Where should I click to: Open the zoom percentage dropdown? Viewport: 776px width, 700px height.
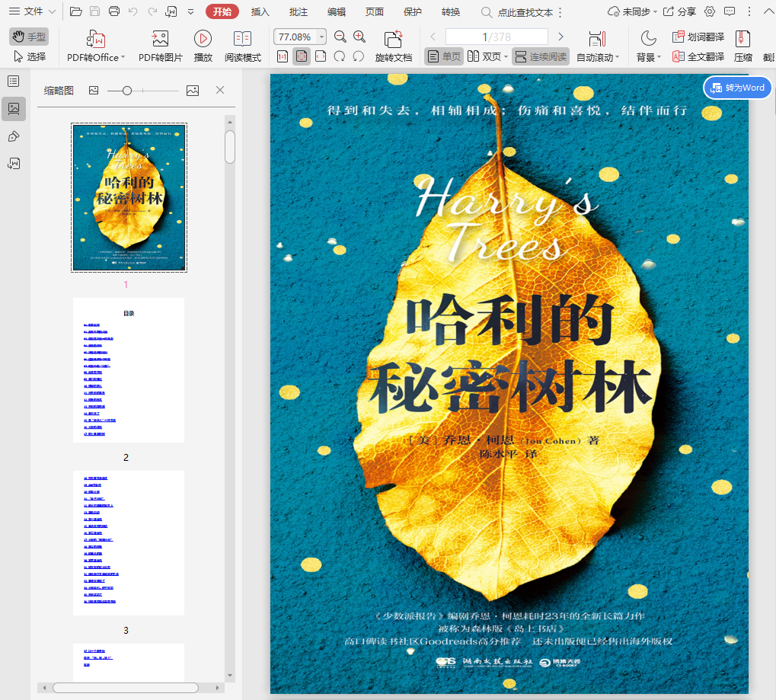(x=321, y=37)
